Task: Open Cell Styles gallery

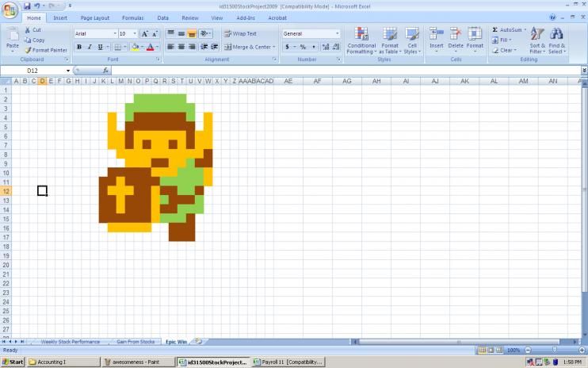Action: tap(412, 40)
